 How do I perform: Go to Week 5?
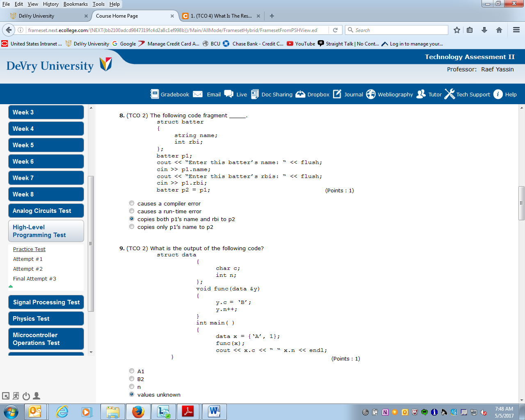[x=46, y=145]
